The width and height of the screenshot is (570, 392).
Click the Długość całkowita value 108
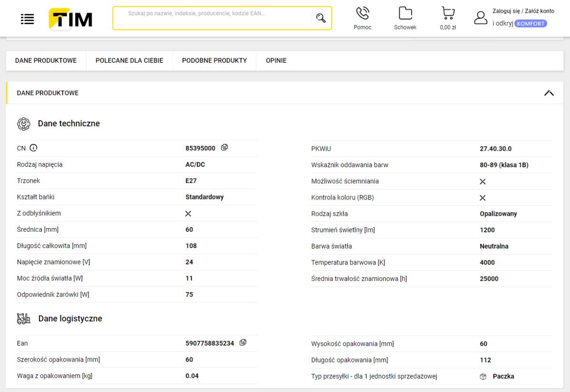click(191, 246)
